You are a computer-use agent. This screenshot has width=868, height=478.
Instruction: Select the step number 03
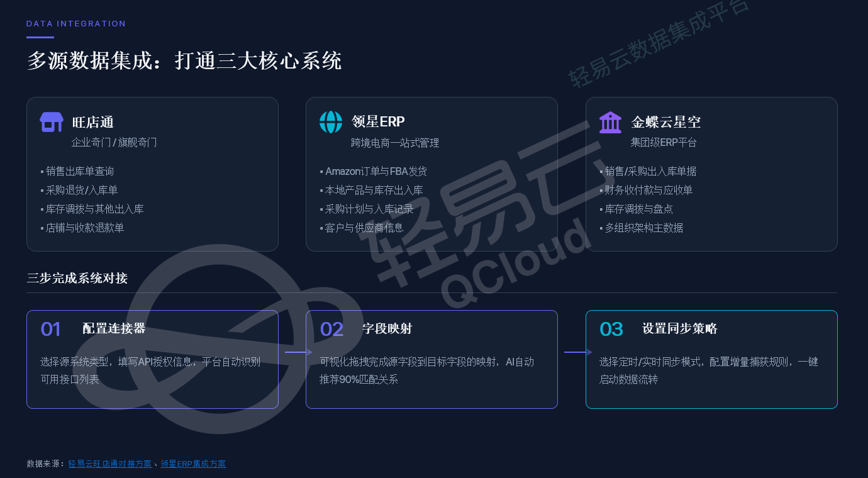[x=611, y=329]
